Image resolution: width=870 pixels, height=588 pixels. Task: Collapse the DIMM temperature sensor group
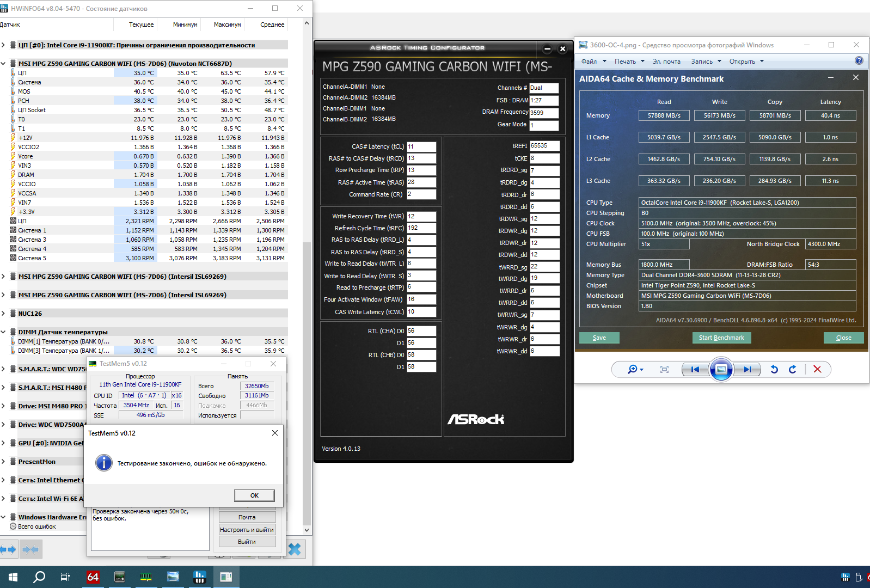pos(3,332)
